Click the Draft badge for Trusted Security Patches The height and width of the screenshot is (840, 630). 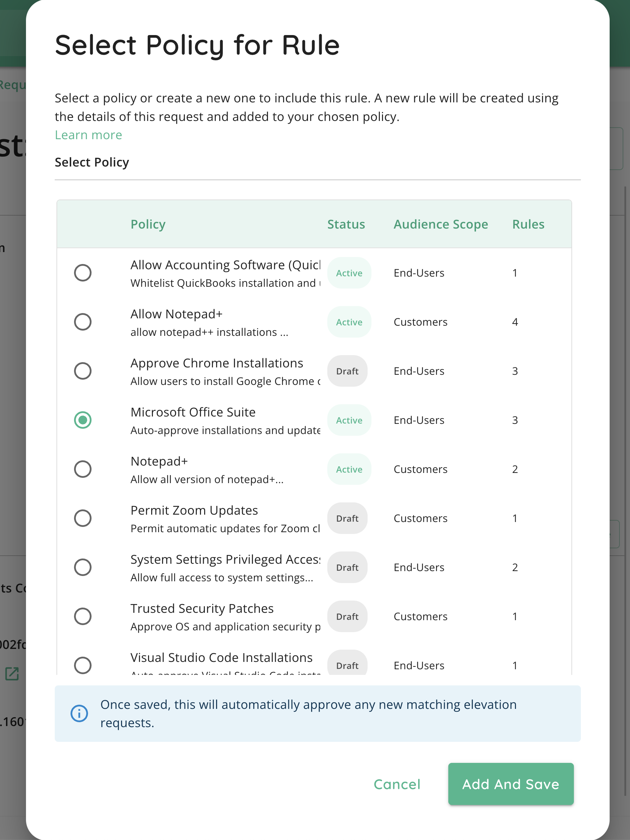coord(347,616)
